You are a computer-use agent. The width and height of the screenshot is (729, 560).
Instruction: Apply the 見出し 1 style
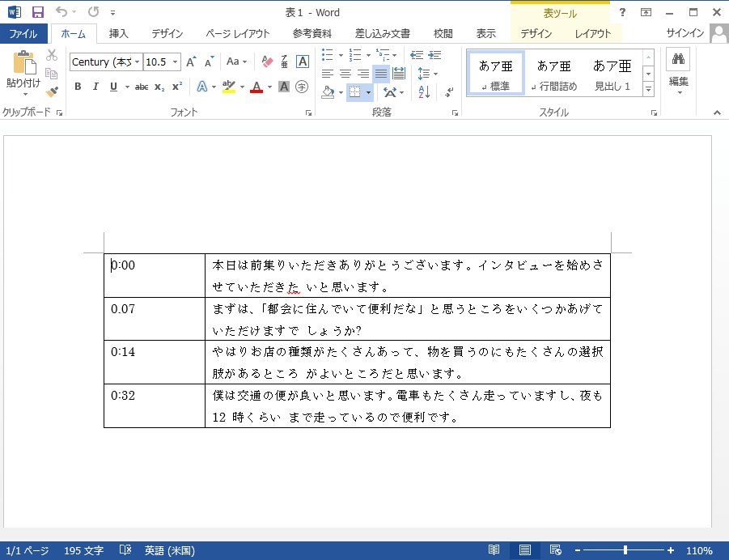point(612,74)
